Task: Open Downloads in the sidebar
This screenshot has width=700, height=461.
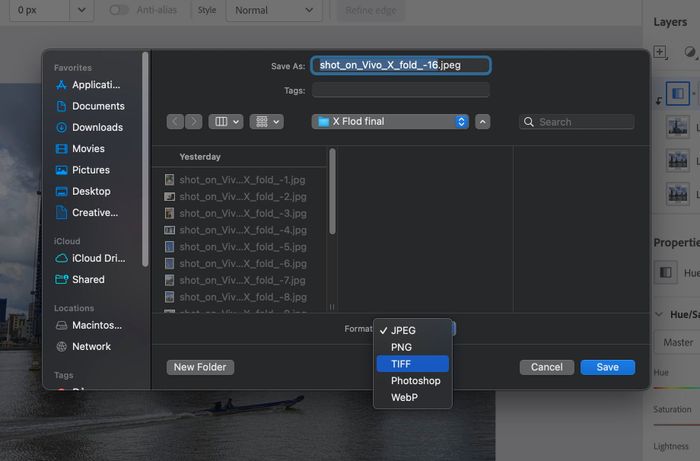Action: (x=97, y=127)
